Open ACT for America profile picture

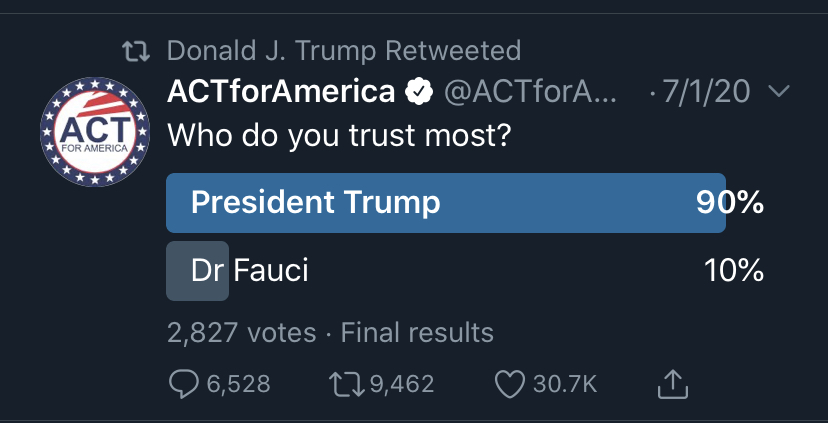point(95,132)
